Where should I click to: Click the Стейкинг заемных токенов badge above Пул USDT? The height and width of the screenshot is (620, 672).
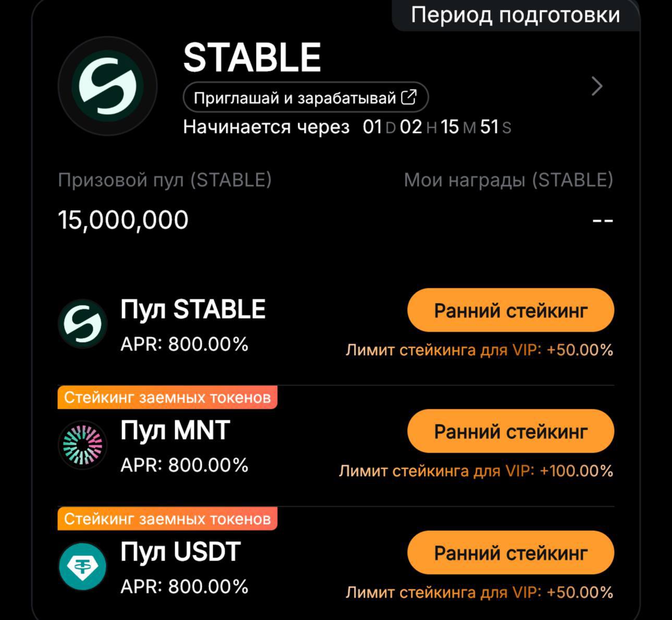click(x=167, y=518)
